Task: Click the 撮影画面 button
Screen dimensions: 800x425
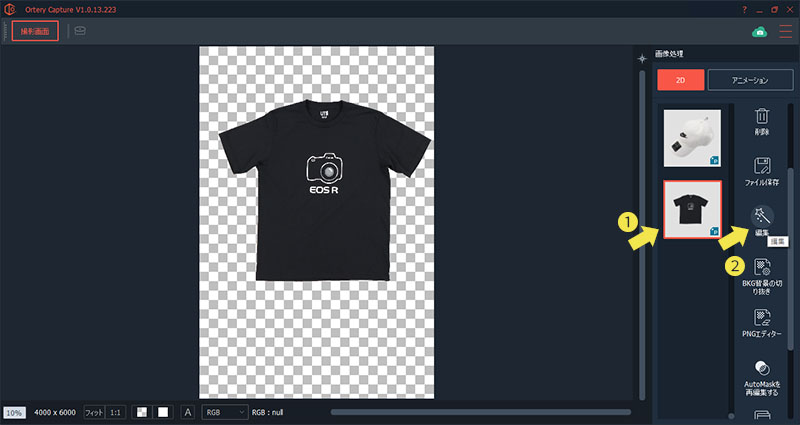Action: coord(36,31)
